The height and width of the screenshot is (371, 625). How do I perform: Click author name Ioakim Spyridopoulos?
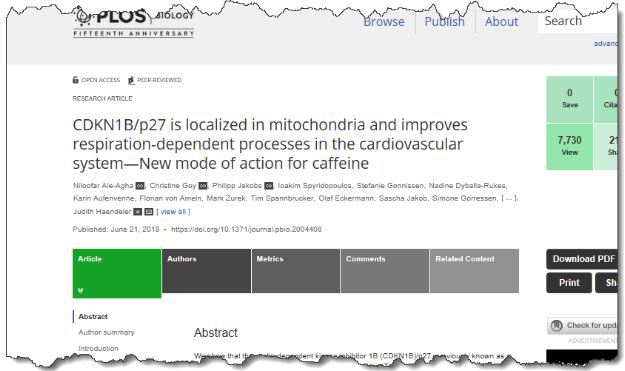tap(315, 186)
